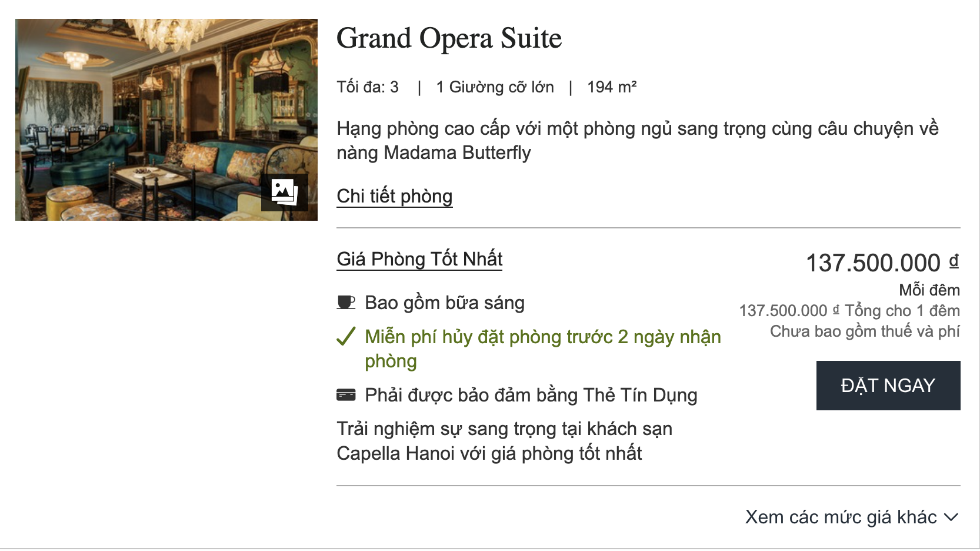Viewport: 980px width, 551px height.
Task: Click the credit card guarantee icon
Action: [x=346, y=395]
